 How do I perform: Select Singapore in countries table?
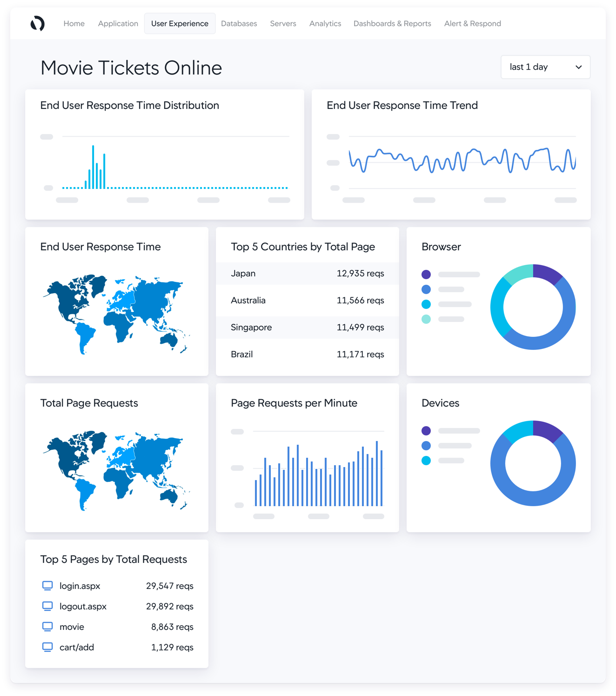(251, 328)
